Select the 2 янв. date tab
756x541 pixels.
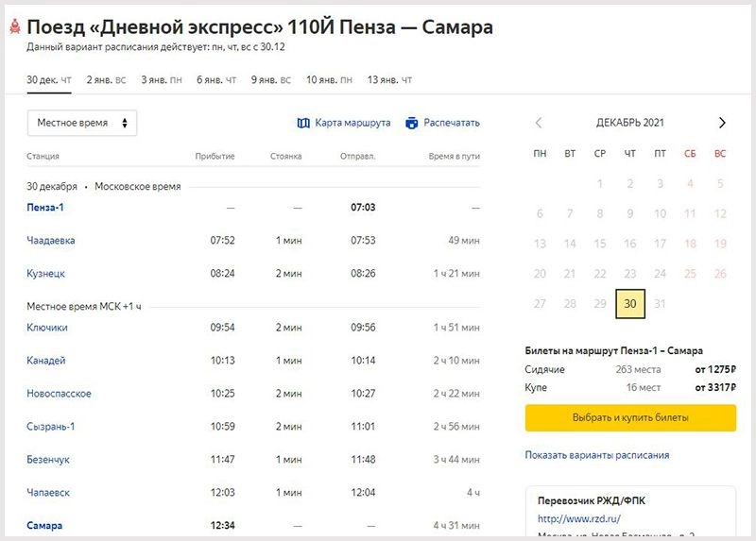[x=106, y=80]
